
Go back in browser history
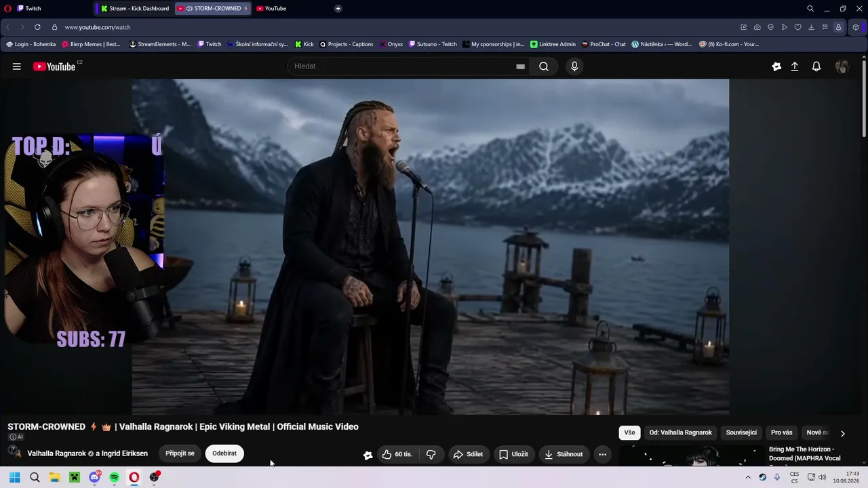[7, 27]
